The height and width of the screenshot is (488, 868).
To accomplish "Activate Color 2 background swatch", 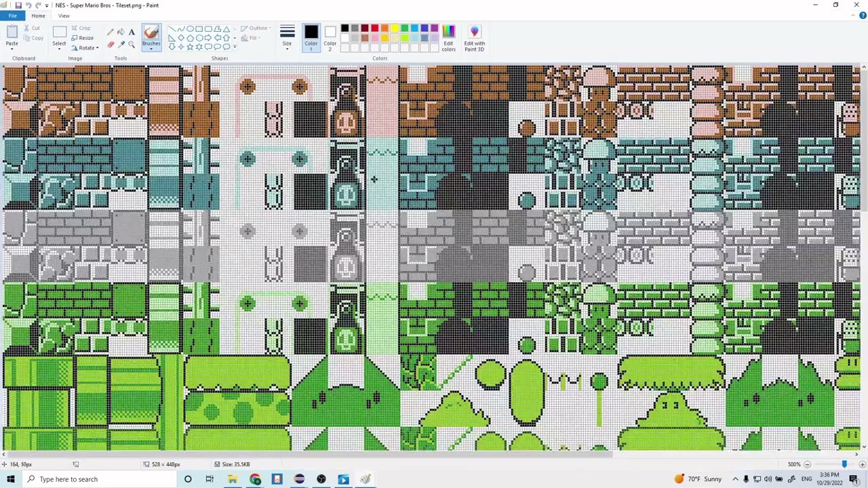I will pos(330,37).
